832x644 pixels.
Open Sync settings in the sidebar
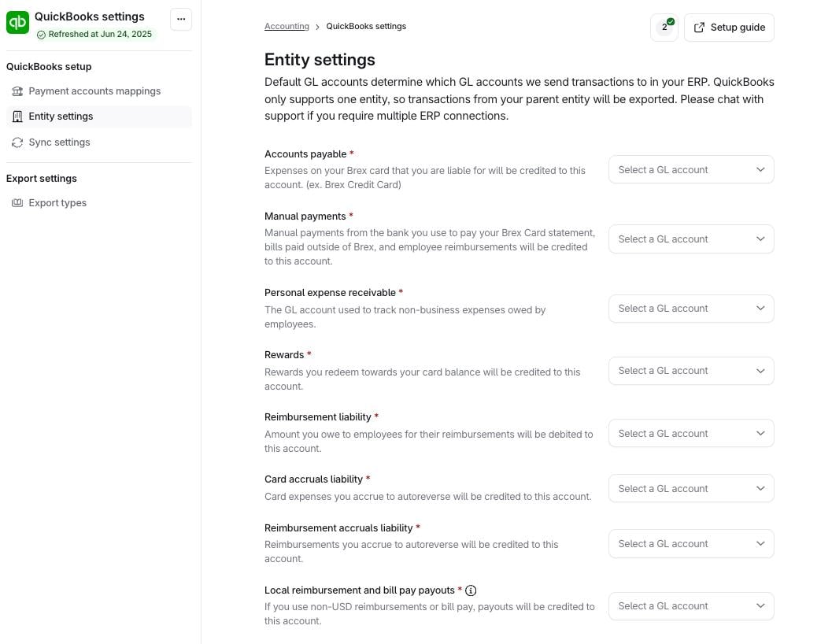pyautogui.click(x=59, y=142)
